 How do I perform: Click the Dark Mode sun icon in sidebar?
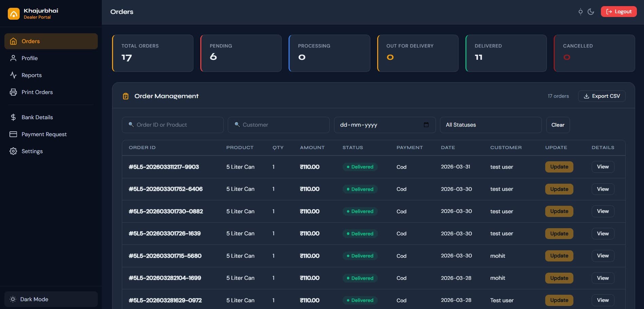13,299
